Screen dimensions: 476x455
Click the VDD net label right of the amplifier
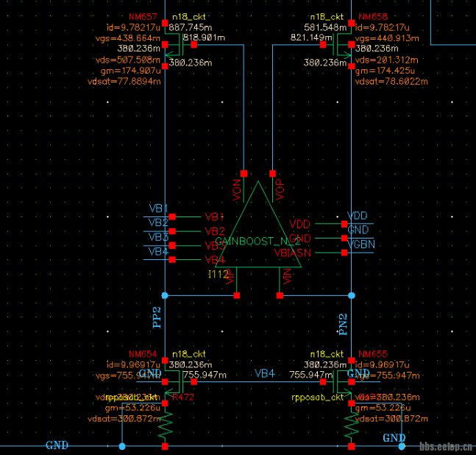[x=358, y=216]
